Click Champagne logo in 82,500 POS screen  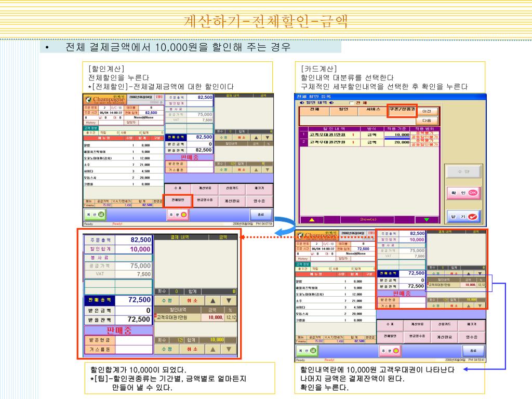pos(105,99)
